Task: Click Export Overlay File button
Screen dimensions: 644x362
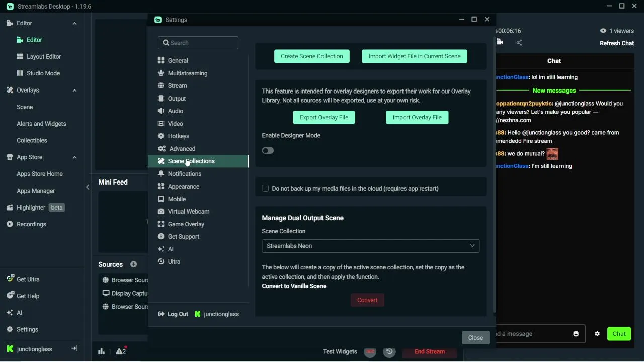Action: click(324, 117)
